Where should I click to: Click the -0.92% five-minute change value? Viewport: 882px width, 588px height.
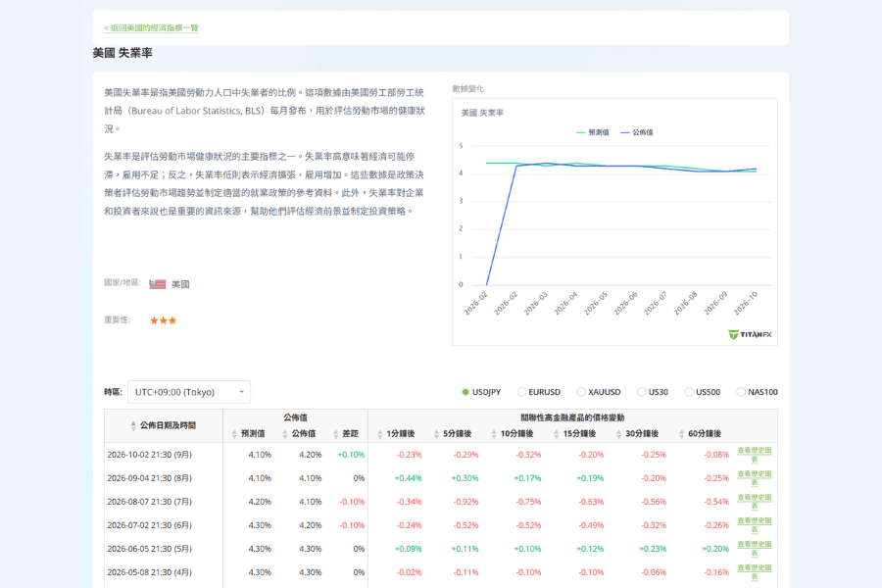[465, 502]
